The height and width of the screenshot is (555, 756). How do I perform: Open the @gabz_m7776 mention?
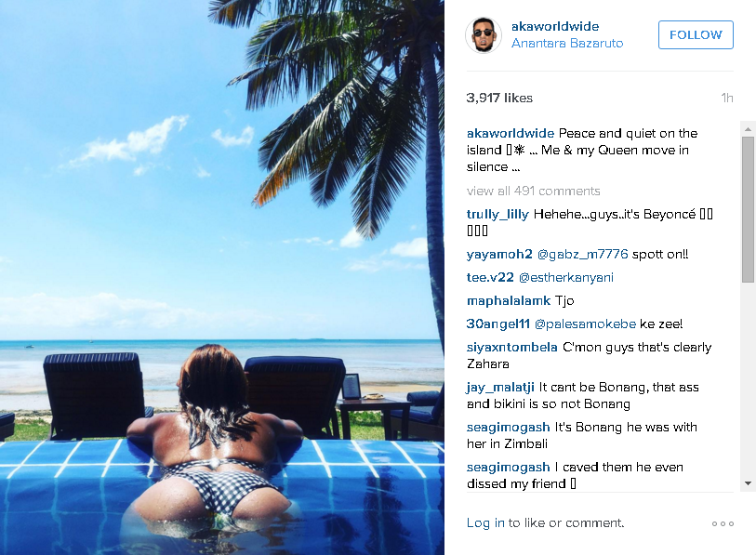point(582,254)
